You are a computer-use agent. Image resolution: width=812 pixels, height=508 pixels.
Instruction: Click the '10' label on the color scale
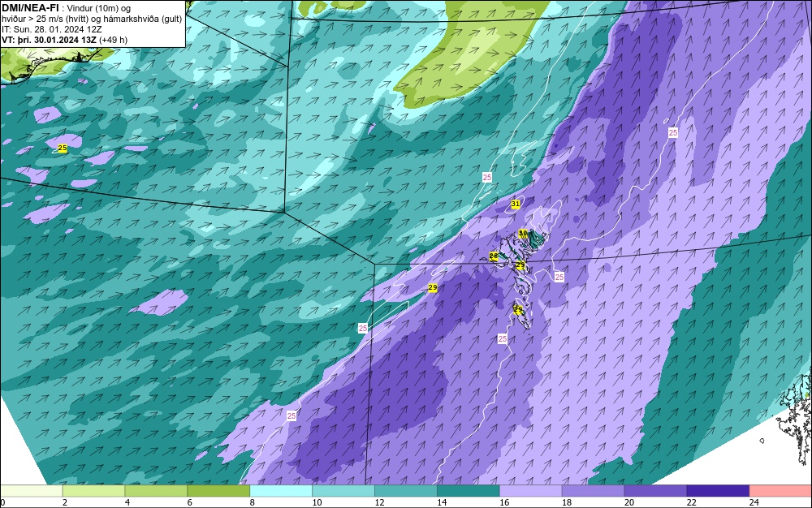click(x=317, y=502)
